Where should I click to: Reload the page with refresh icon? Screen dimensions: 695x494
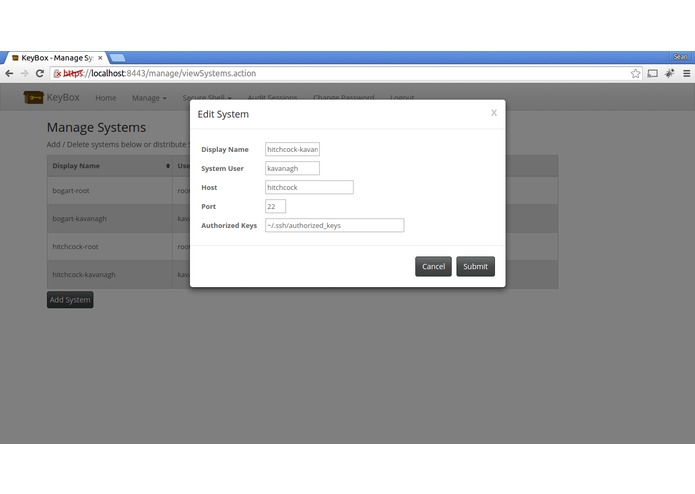[x=40, y=74]
